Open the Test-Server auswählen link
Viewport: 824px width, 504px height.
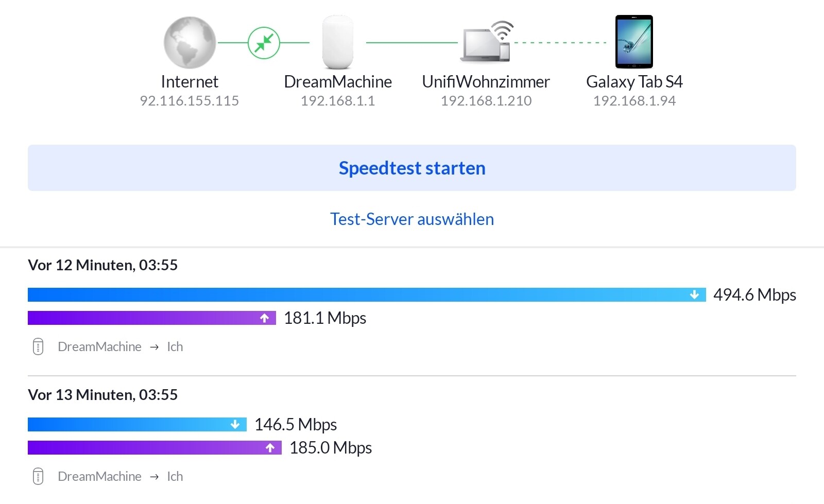pos(412,219)
